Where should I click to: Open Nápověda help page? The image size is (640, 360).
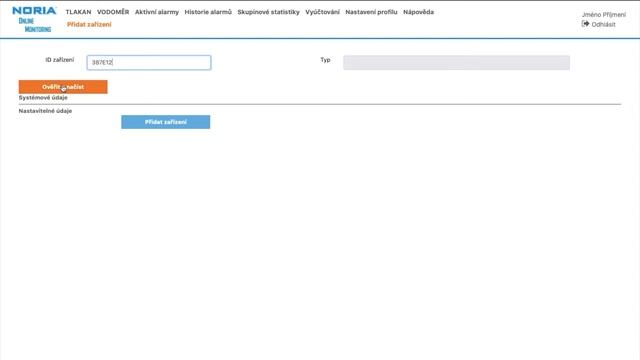tap(418, 12)
